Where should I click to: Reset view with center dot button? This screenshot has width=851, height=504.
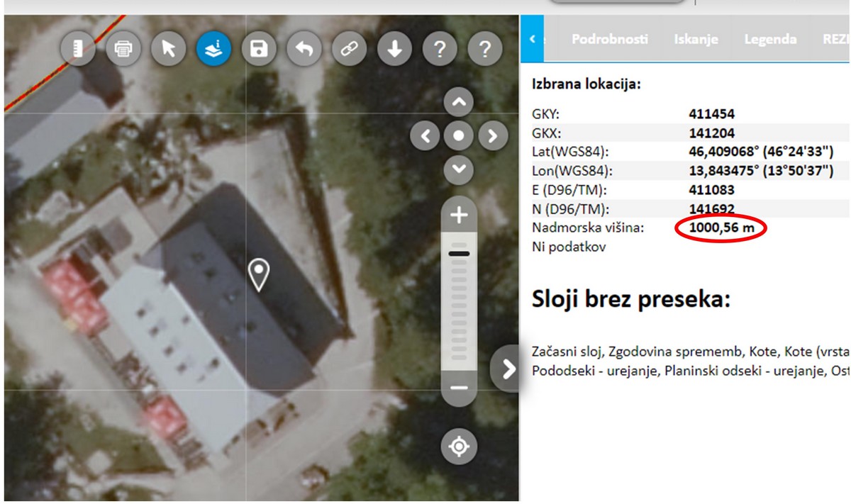459,135
